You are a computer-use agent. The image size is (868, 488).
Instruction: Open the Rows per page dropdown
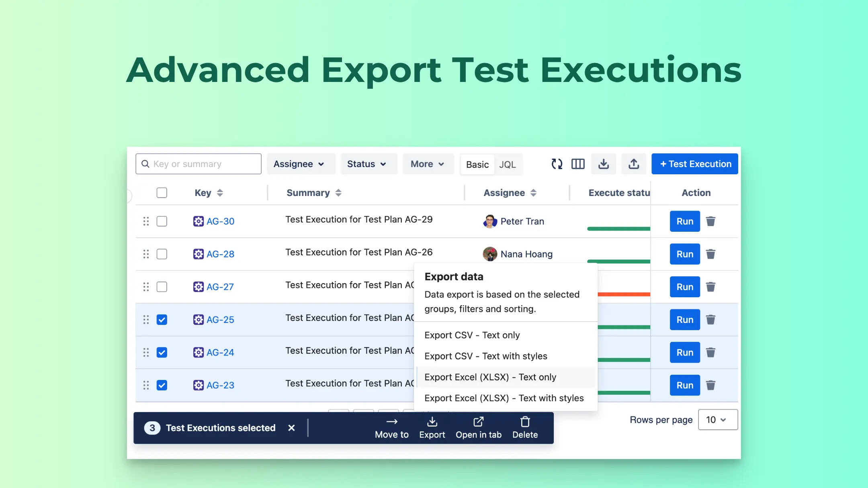click(x=718, y=420)
